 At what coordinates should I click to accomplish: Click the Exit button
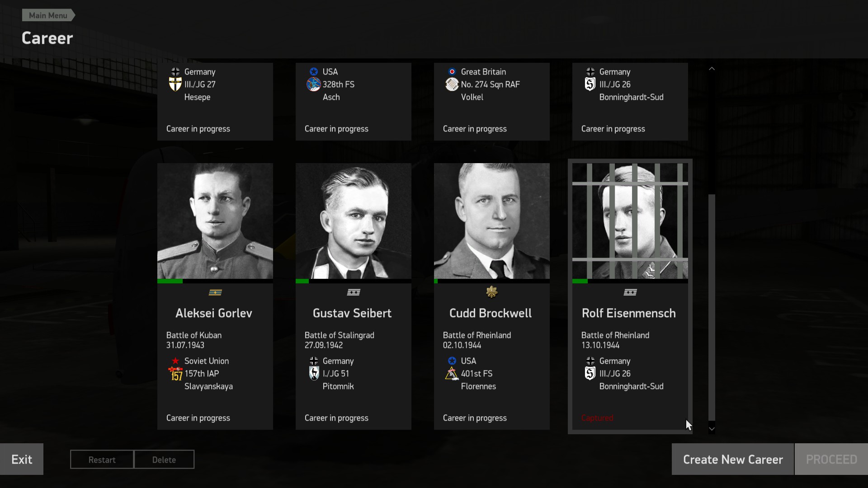[22, 459]
